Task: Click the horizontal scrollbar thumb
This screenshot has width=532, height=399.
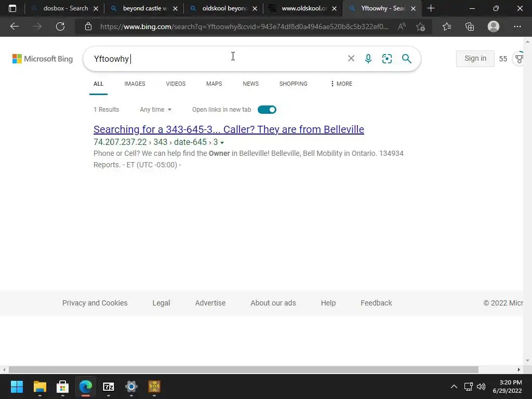Action: [243, 369]
